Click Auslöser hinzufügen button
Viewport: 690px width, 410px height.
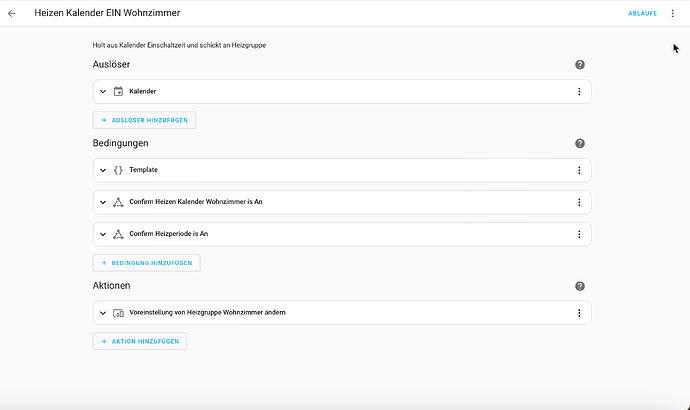coord(144,120)
